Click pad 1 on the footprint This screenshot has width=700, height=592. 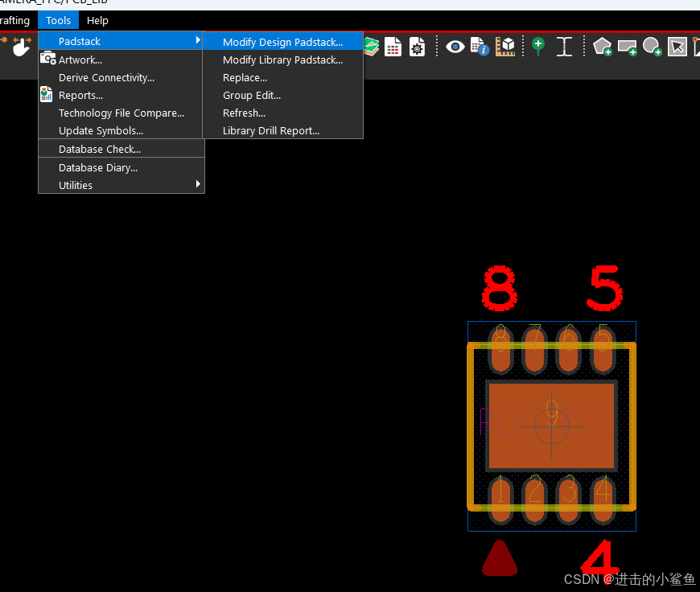(500, 499)
